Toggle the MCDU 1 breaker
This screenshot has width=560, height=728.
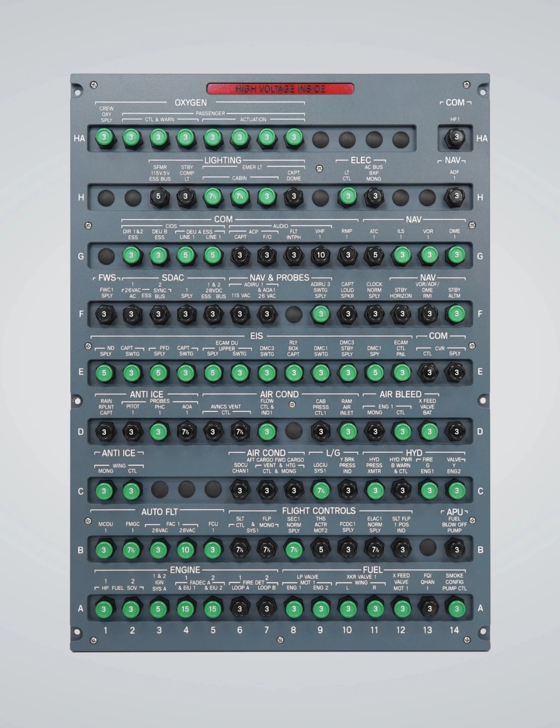click(x=105, y=550)
